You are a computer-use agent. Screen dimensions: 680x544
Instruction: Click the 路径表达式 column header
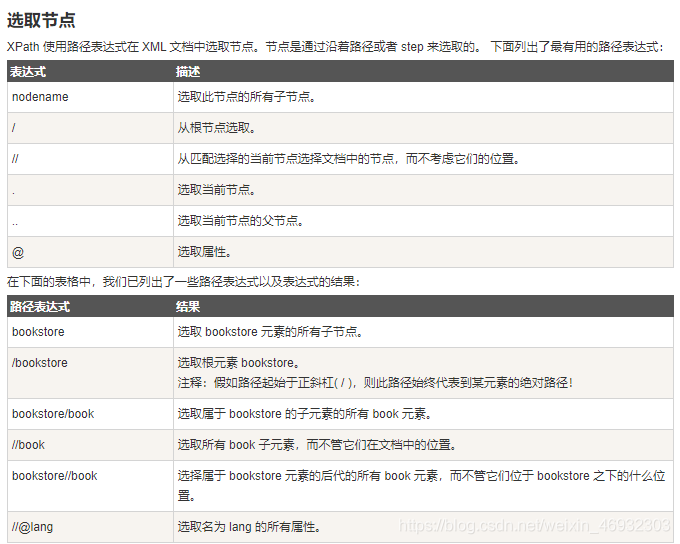(x=39, y=307)
